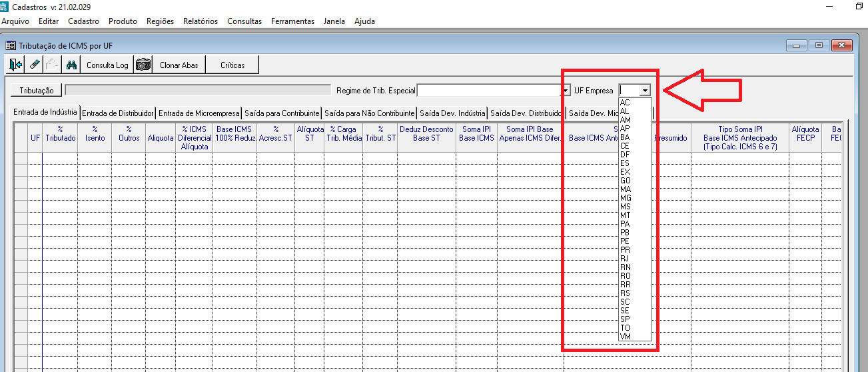Select MG in UF Empresa list
Screen dimensions: 868x372
pyautogui.click(x=635, y=198)
